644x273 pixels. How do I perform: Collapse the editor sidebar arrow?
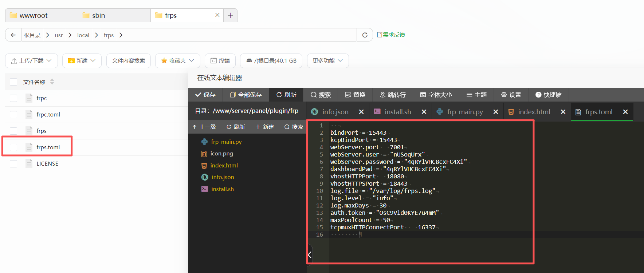(x=310, y=255)
